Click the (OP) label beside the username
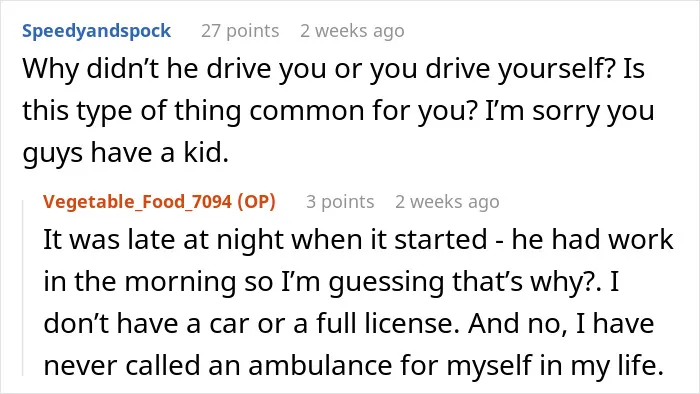Screen dimensions: 700x394 click(x=256, y=202)
